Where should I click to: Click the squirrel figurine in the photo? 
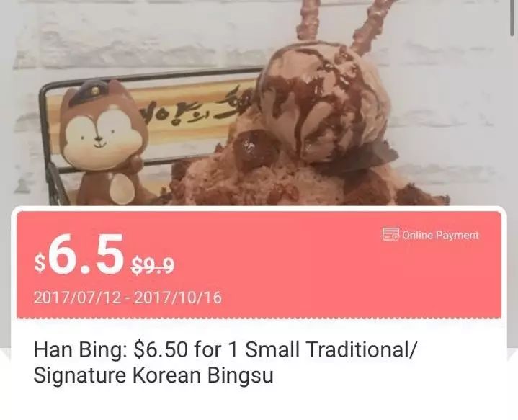coord(103,143)
